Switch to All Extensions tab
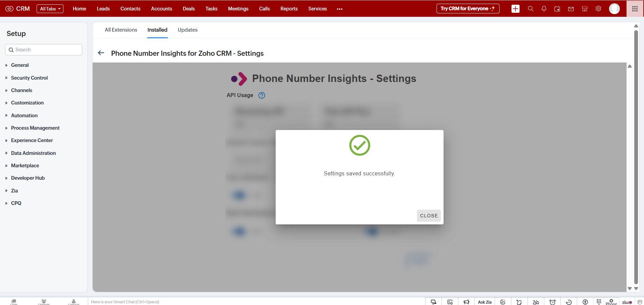Viewport: 644px width, 305px height. 121,30
